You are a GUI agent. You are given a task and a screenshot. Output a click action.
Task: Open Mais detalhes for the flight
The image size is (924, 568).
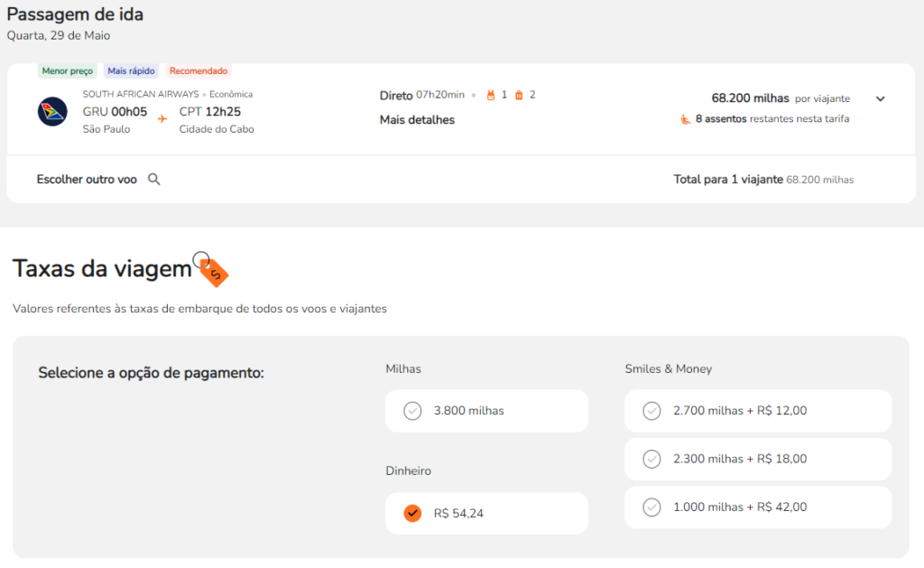pyautogui.click(x=417, y=120)
